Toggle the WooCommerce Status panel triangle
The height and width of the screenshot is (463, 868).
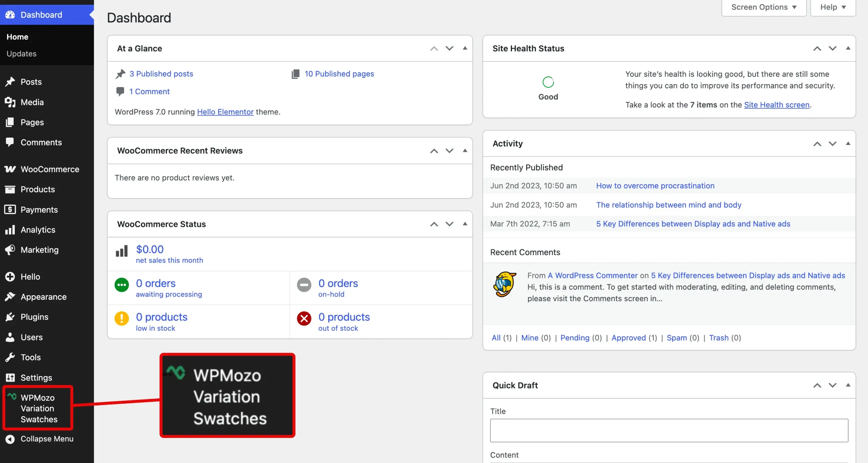(x=465, y=224)
